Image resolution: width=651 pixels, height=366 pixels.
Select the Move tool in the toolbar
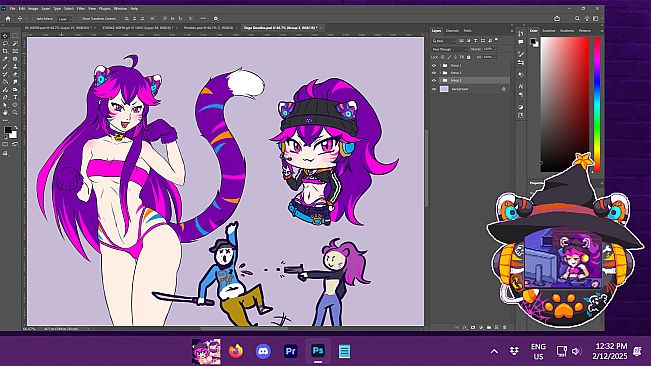[x=5, y=36]
